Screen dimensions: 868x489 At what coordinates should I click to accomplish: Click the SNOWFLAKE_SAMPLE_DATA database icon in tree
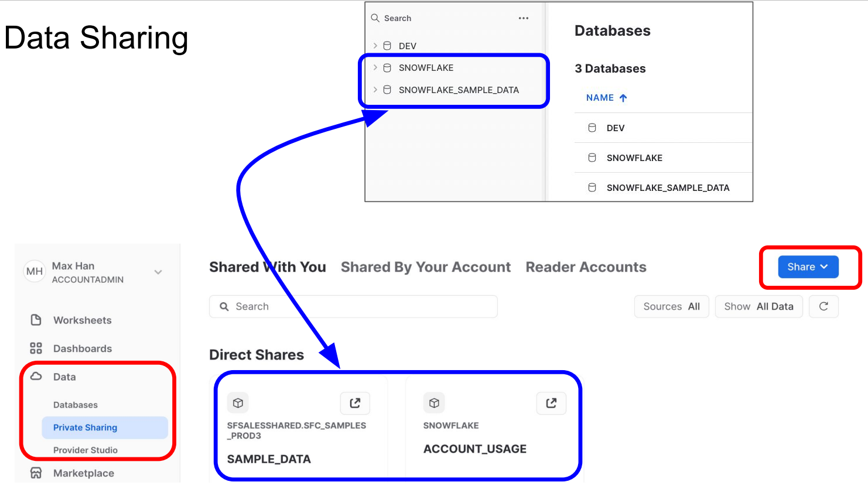point(387,90)
